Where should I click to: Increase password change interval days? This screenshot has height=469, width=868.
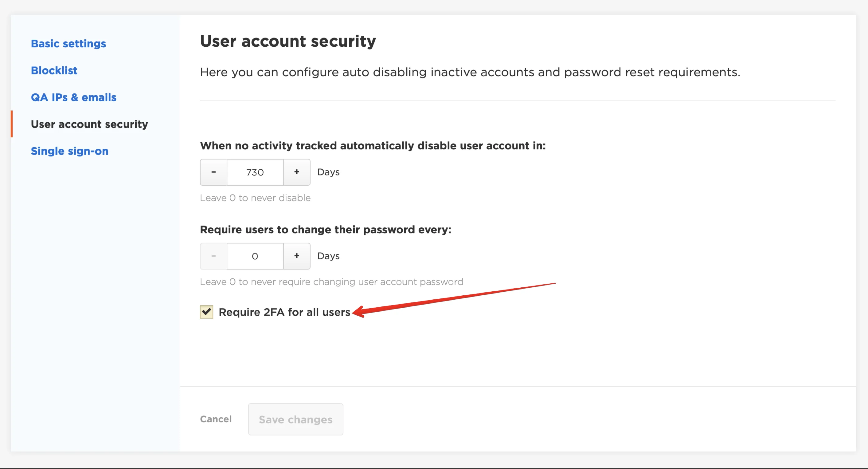pyautogui.click(x=296, y=256)
